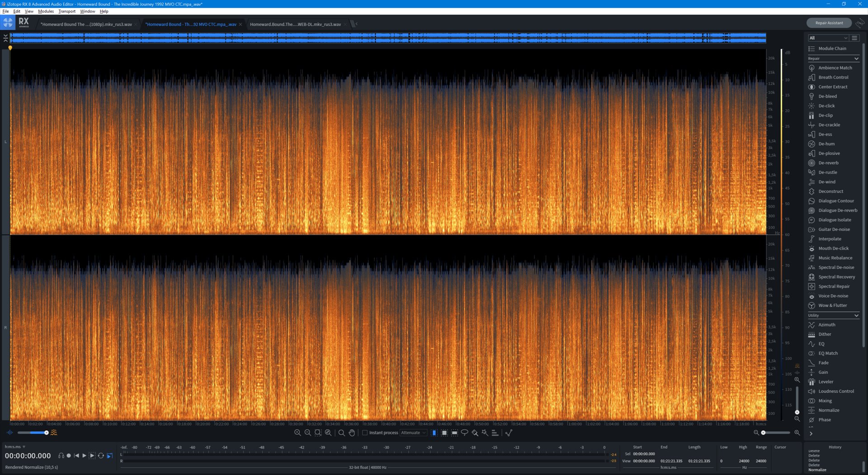This screenshot has height=475, width=868.
Task: Open the module list view options menu
Action: (854, 38)
